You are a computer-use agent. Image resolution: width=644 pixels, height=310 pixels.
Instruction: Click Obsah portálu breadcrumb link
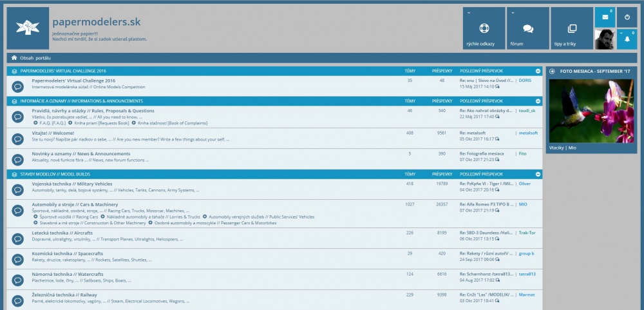click(35, 58)
